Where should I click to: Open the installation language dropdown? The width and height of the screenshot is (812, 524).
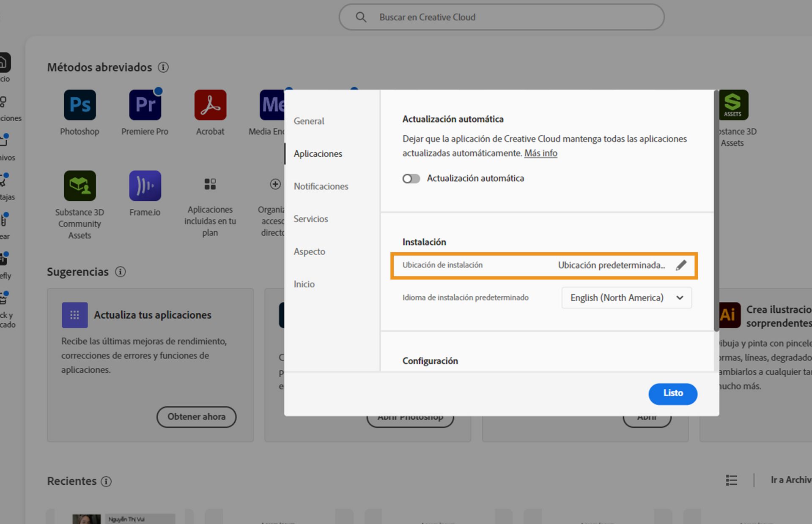click(x=626, y=298)
